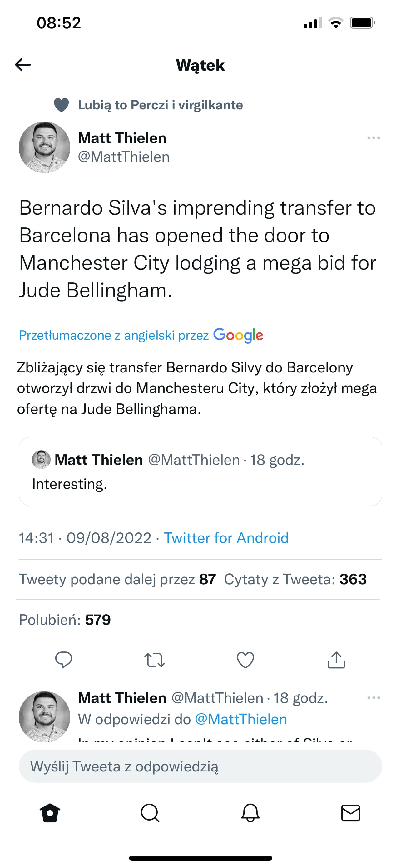Open more options on the reply tweet

374,697
